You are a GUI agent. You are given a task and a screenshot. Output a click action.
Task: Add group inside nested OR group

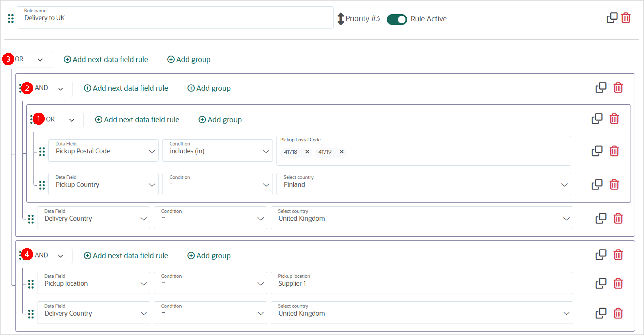[x=220, y=120]
